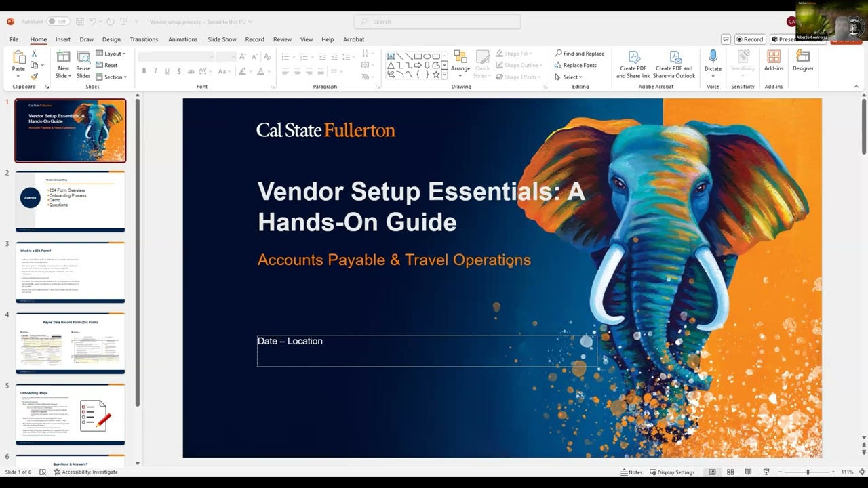
Task: Toggle Strikethrough formatting
Action: (191, 71)
